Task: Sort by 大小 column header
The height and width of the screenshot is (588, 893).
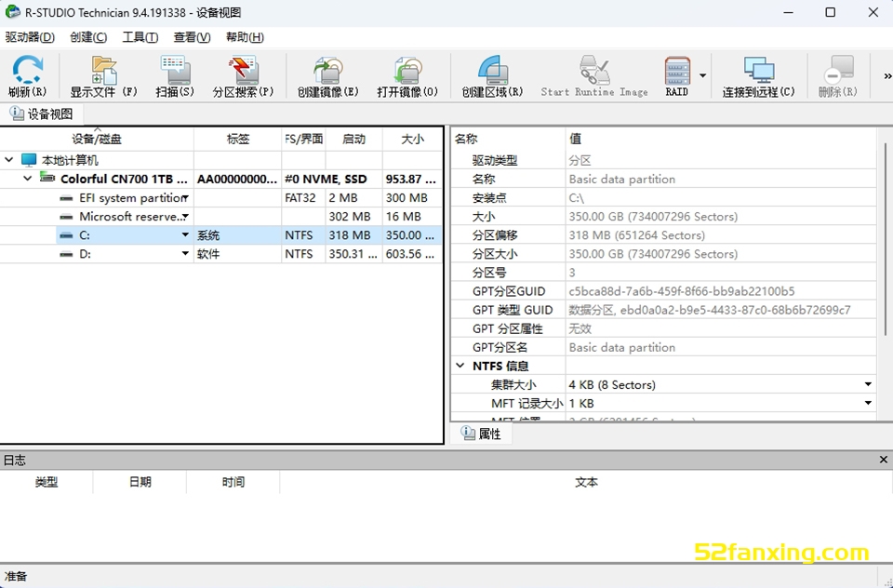Action: [x=412, y=139]
